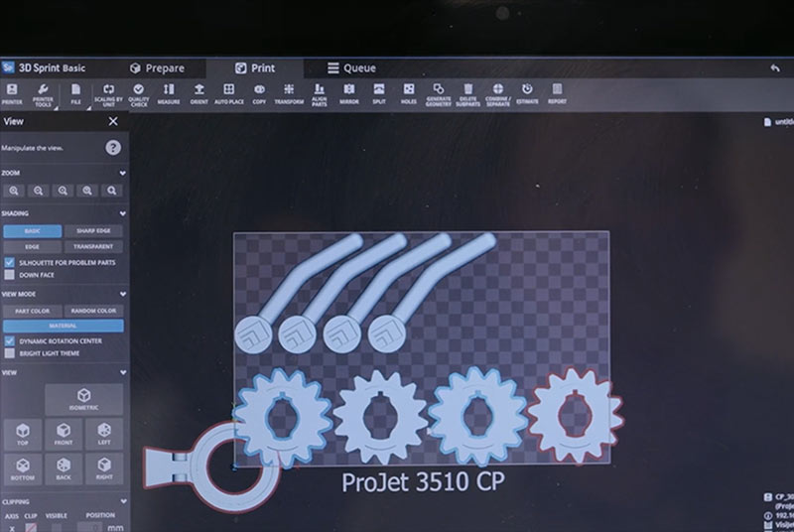The height and width of the screenshot is (532, 794).
Task: Open the help question mark icon
Action: click(113, 148)
